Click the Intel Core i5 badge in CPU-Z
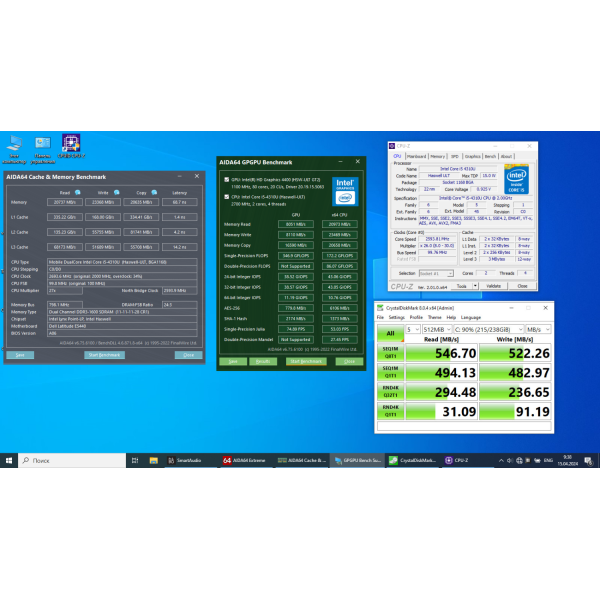This screenshot has height=600, width=600. [x=517, y=179]
